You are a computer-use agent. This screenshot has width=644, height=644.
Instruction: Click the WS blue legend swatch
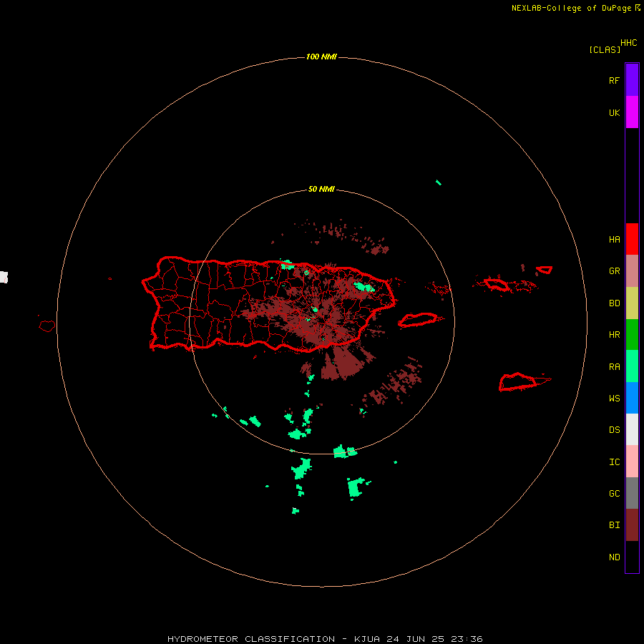tap(632, 398)
